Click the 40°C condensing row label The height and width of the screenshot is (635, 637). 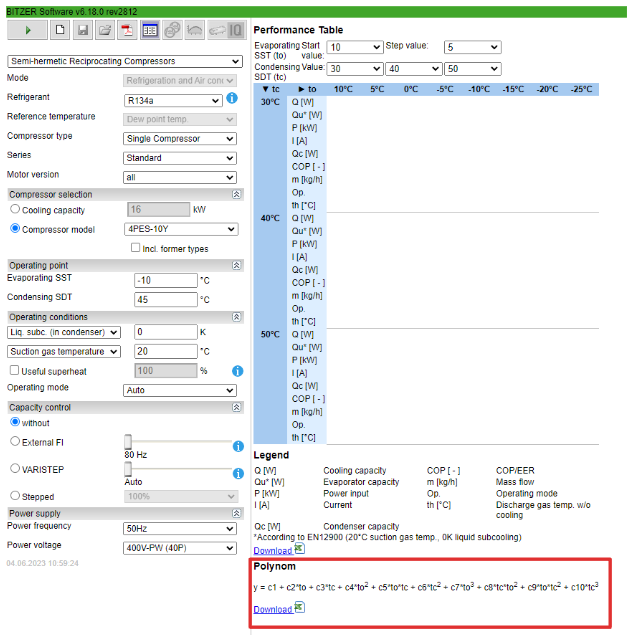[x=270, y=218]
